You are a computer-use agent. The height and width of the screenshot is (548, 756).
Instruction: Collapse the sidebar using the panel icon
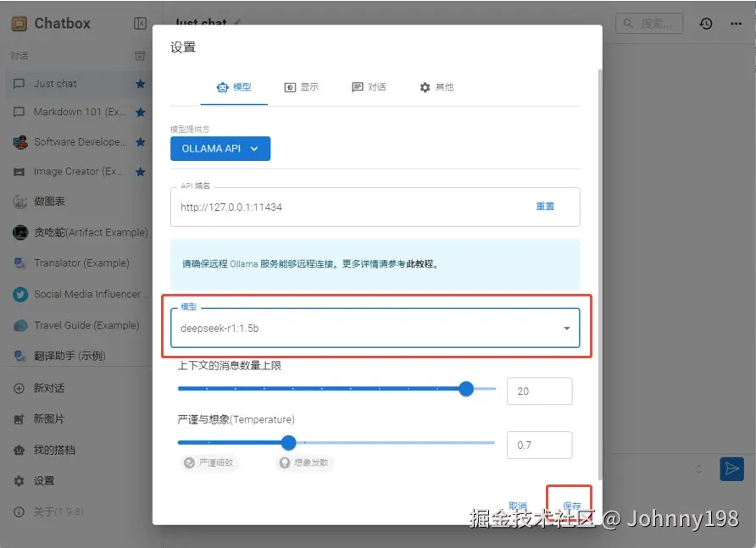tap(141, 23)
